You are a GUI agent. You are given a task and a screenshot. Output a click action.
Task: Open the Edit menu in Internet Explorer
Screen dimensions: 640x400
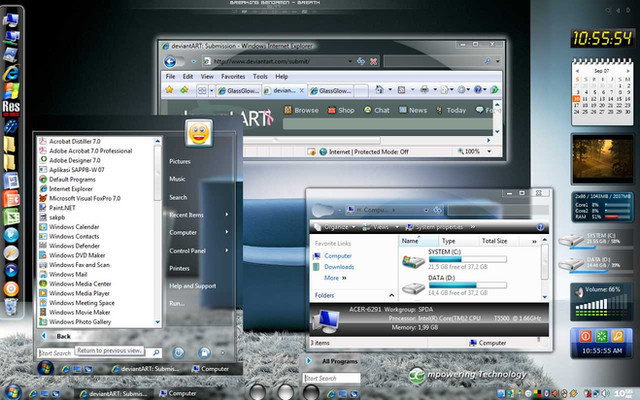pyautogui.click(x=188, y=76)
